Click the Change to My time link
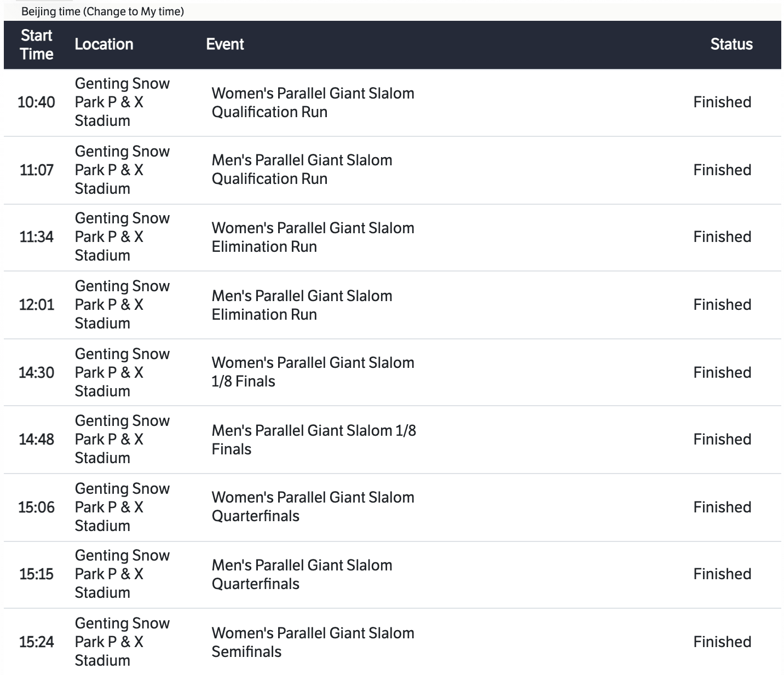This screenshot has width=784, height=675. pos(133,11)
